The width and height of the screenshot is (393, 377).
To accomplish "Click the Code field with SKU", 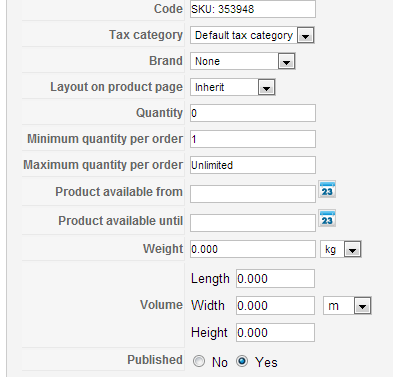I will (x=253, y=9).
